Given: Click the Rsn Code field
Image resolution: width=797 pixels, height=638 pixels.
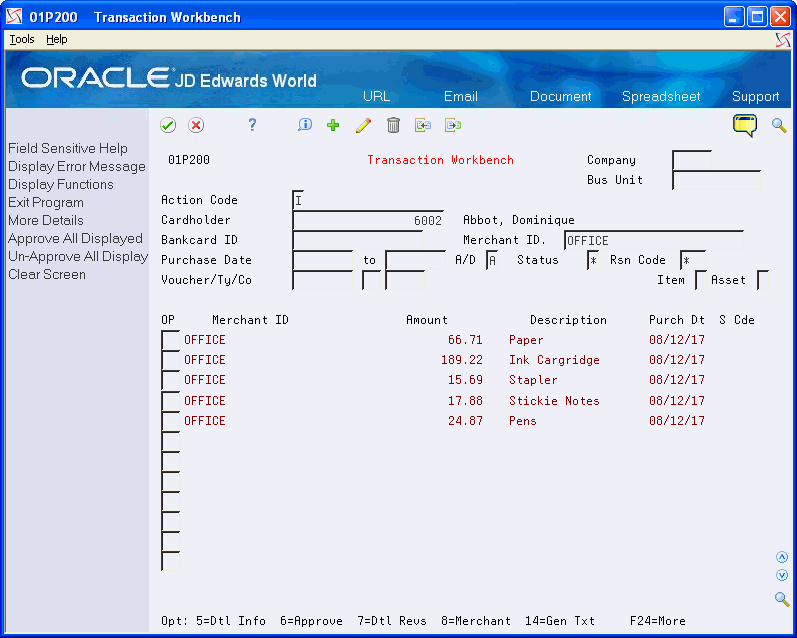Looking at the screenshot, I should pyautogui.click(x=693, y=260).
